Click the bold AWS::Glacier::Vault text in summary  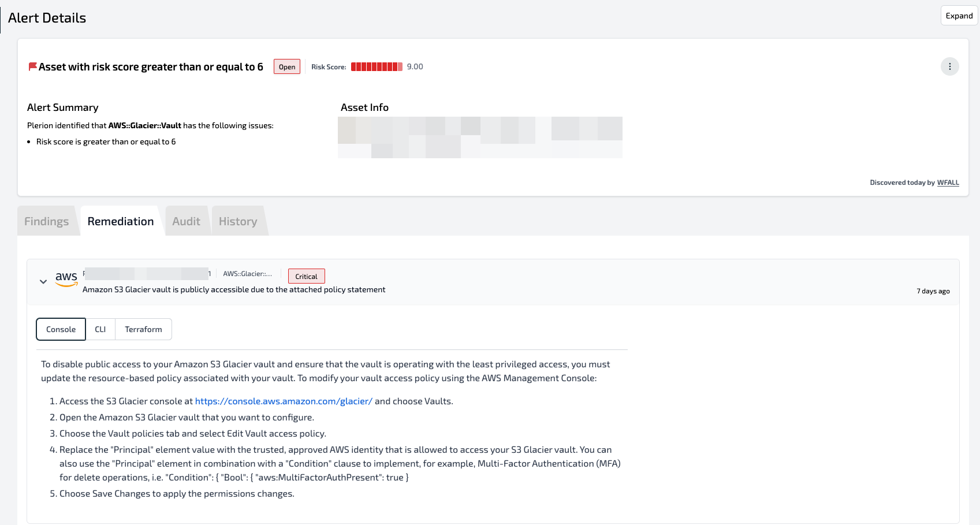pos(145,125)
